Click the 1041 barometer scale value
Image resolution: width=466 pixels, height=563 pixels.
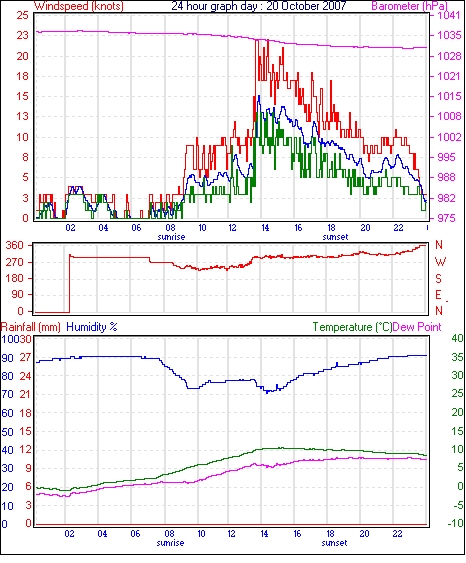[x=449, y=15]
